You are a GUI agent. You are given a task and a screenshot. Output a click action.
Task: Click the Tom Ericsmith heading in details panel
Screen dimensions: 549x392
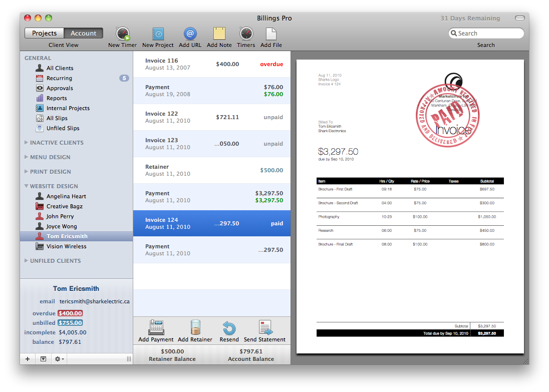[x=76, y=289]
